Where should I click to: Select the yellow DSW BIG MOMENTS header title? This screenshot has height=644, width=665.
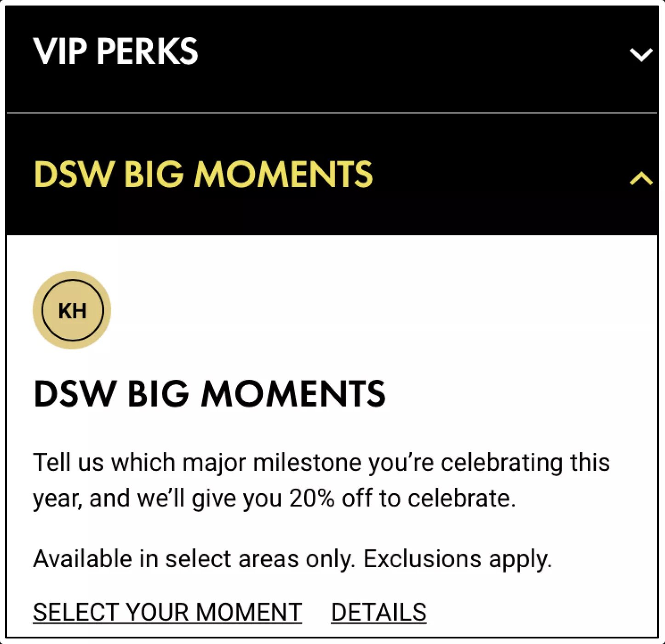[203, 175]
